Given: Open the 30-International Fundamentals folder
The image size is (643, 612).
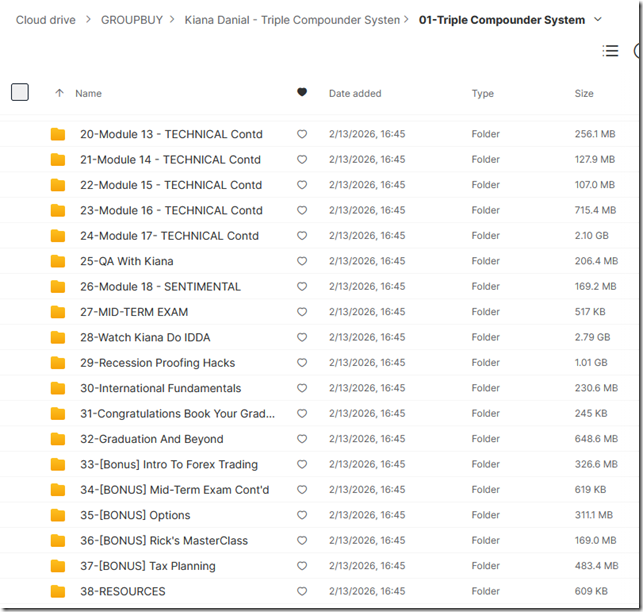Looking at the screenshot, I should (x=160, y=388).
